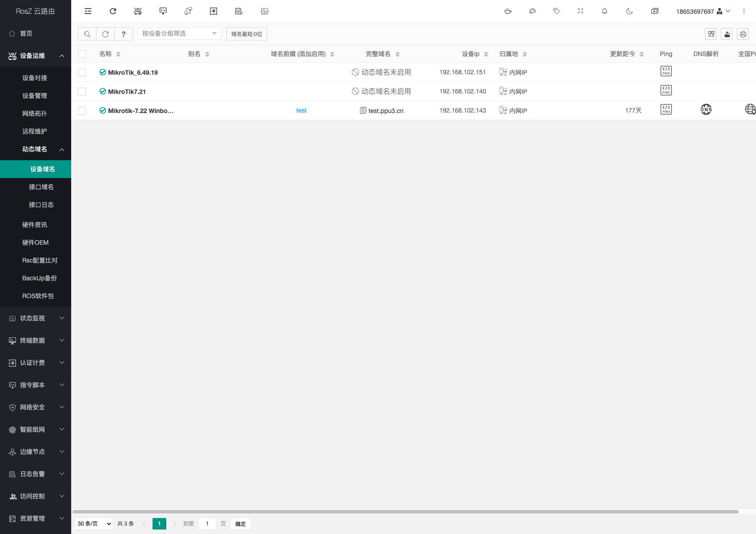Toggle dark mode moon icon
The image size is (756, 534).
[629, 11]
